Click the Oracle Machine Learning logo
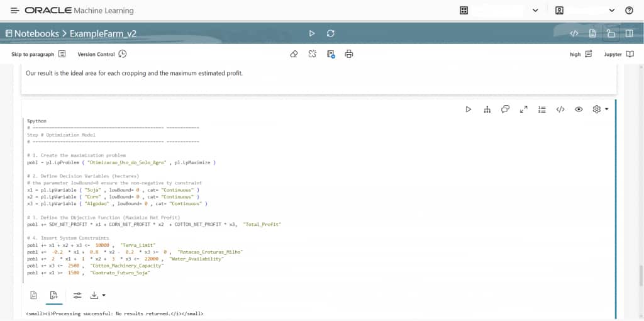This screenshot has width=644, height=321. pyautogui.click(x=79, y=11)
